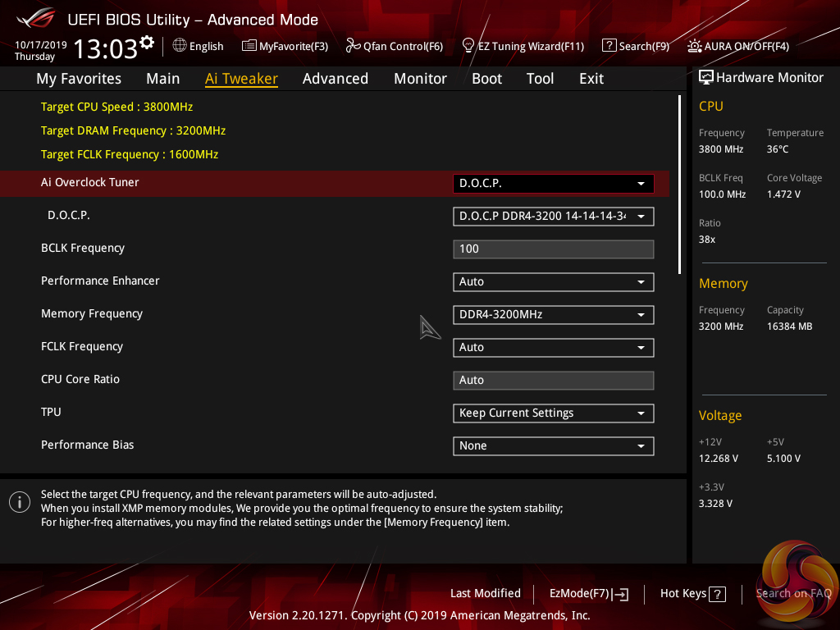Screen dimensions: 840x630
Task: Open the Performance Enhancer dropdown
Action: [x=554, y=282]
